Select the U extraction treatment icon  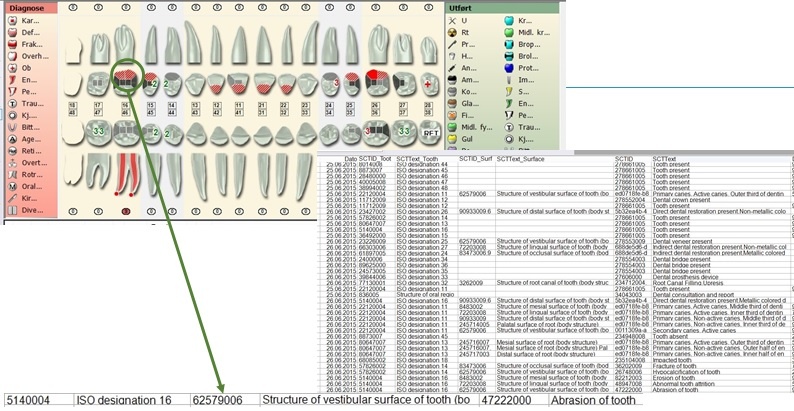453,21
